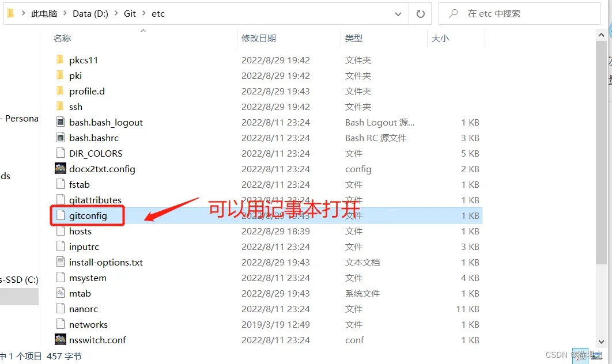Expand chevron before 此电脑 in path
Image resolution: width=612 pixels, height=364 pixels.
tap(24, 13)
